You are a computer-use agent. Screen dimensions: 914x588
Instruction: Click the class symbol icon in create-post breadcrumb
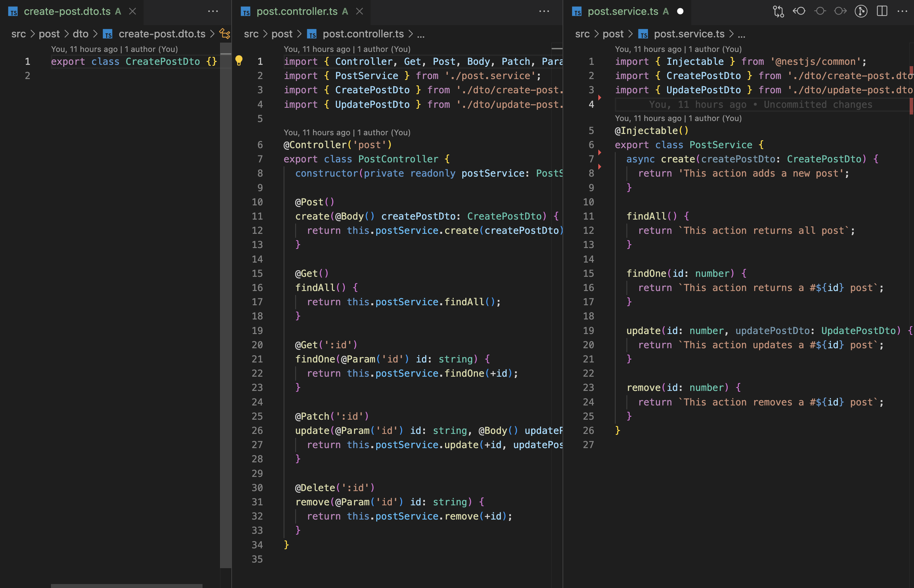point(225,34)
